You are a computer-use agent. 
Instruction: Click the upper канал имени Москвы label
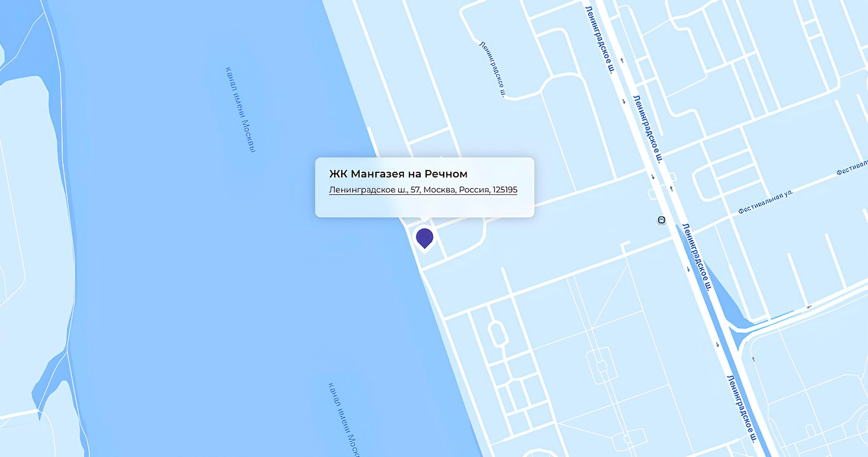[x=241, y=109]
